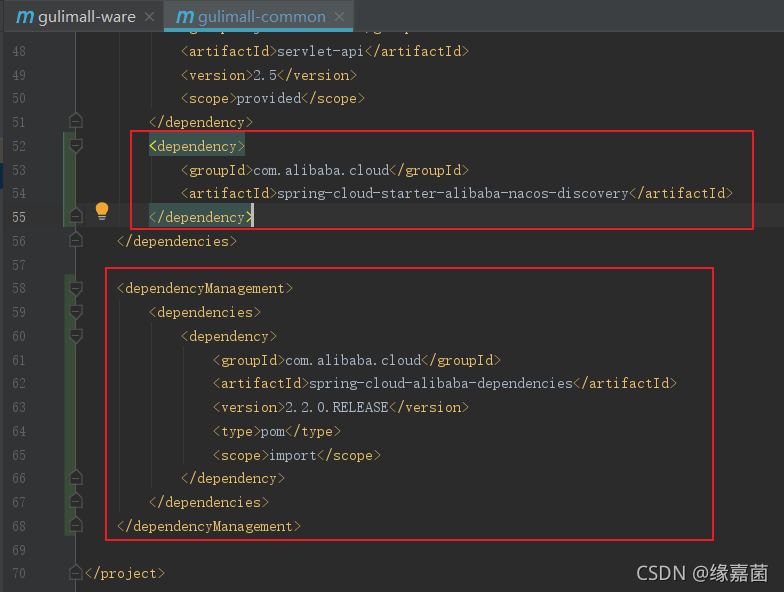This screenshot has height=592, width=784.
Task: Click the Maven icon on gulimall-common tab
Action: pyautogui.click(x=184, y=17)
